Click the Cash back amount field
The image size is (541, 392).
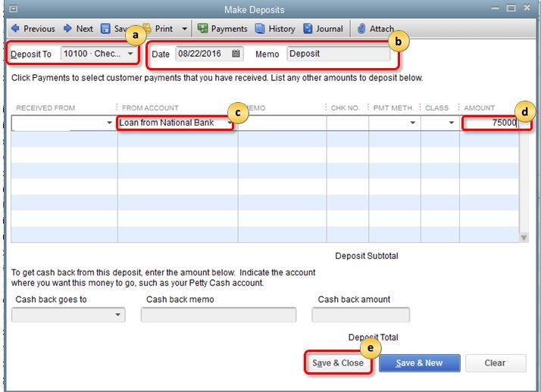(x=361, y=315)
